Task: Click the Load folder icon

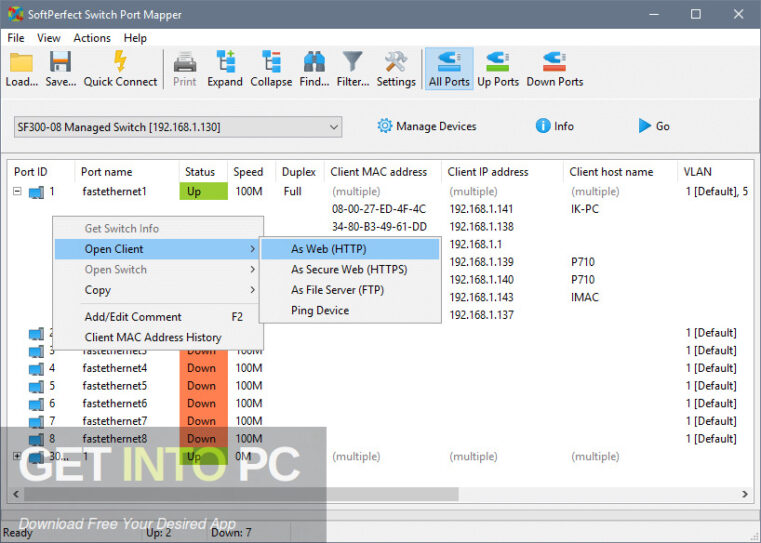Action: click(21, 63)
